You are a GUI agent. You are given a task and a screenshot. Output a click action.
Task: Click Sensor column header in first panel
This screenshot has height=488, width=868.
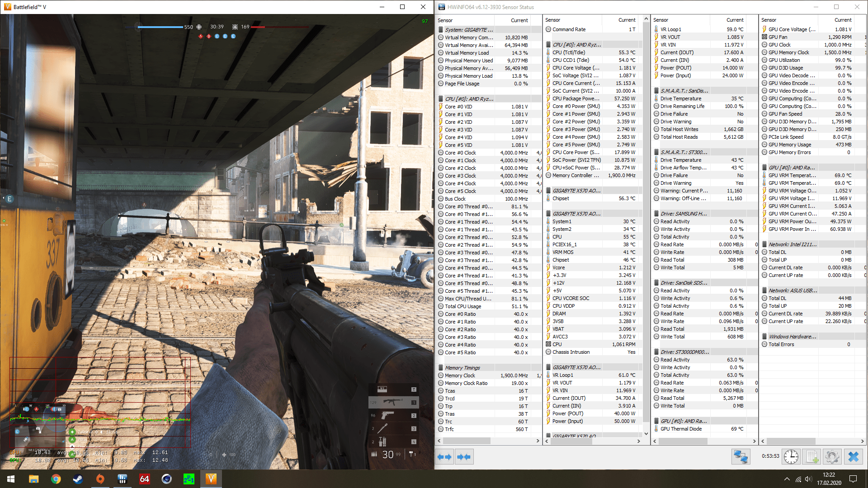click(464, 20)
